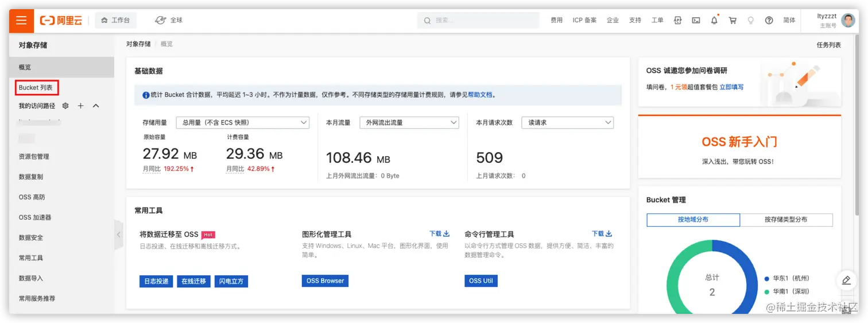Open the ICP 备案 menu
Image resolution: width=868 pixels, height=323 pixels.
584,20
